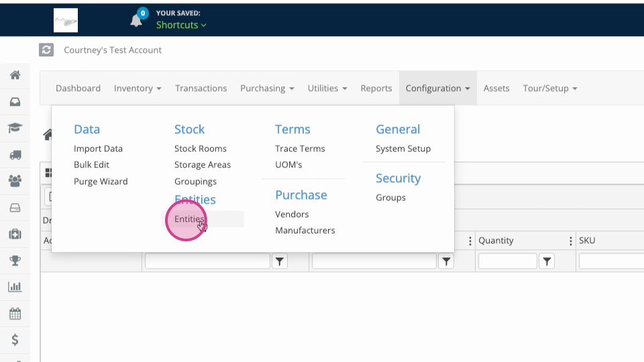Open the Transactions tab
The height and width of the screenshot is (362, 644).
coord(201,88)
